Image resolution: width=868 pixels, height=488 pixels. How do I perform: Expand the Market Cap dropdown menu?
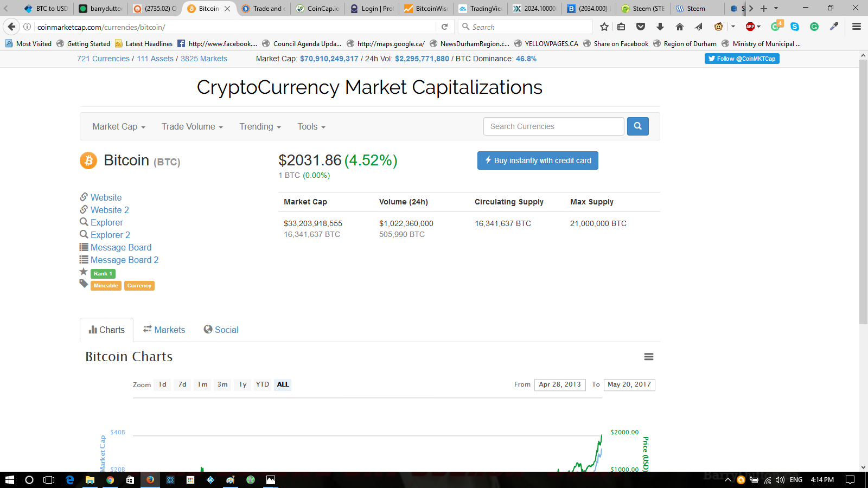[119, 126]
